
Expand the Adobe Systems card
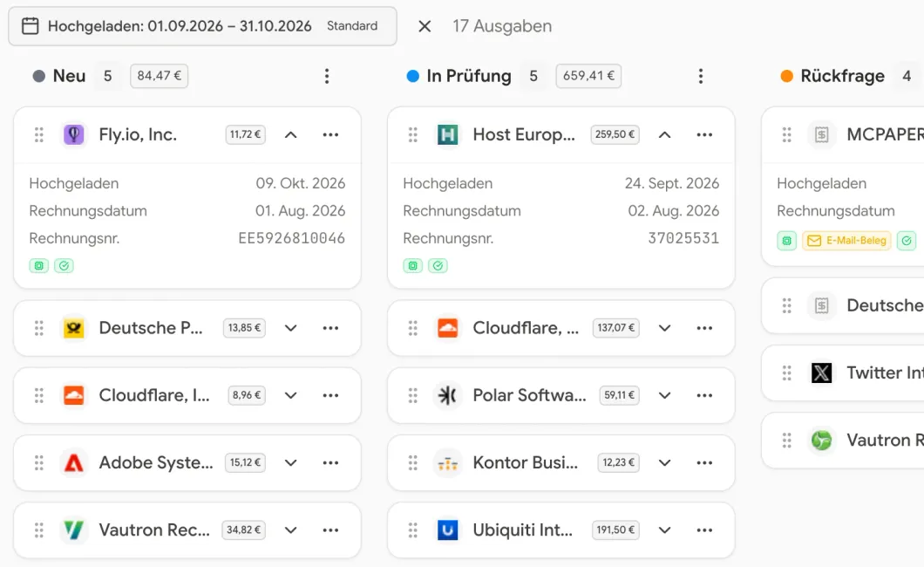[290, 462]
